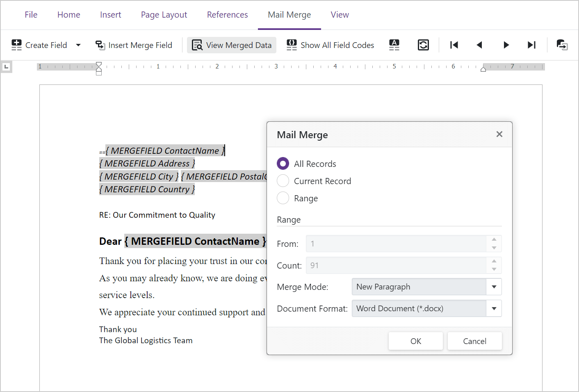The height and width of the screenshot is (392, 579).
Task: Select the Range option
Action: tap(283, 198)
